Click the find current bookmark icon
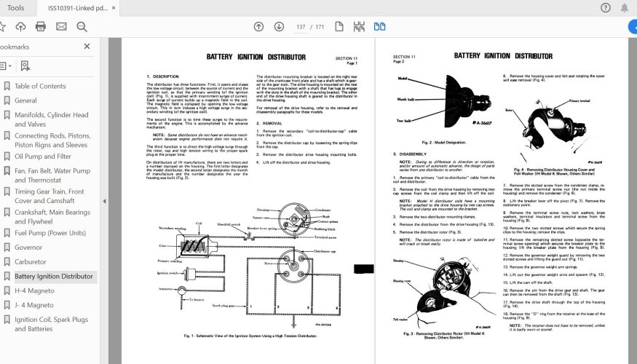This screenshot has width=637, height=364. coord(25,66)
